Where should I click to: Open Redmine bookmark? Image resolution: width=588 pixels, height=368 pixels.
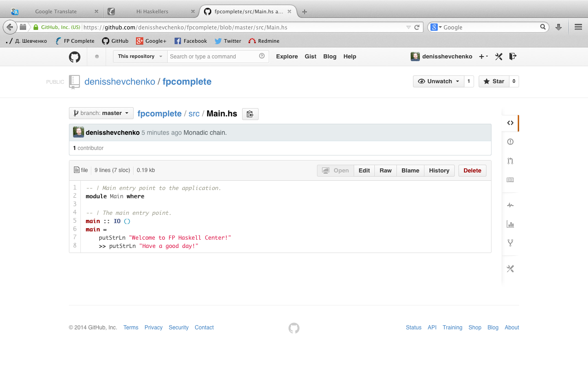[264, 41]
